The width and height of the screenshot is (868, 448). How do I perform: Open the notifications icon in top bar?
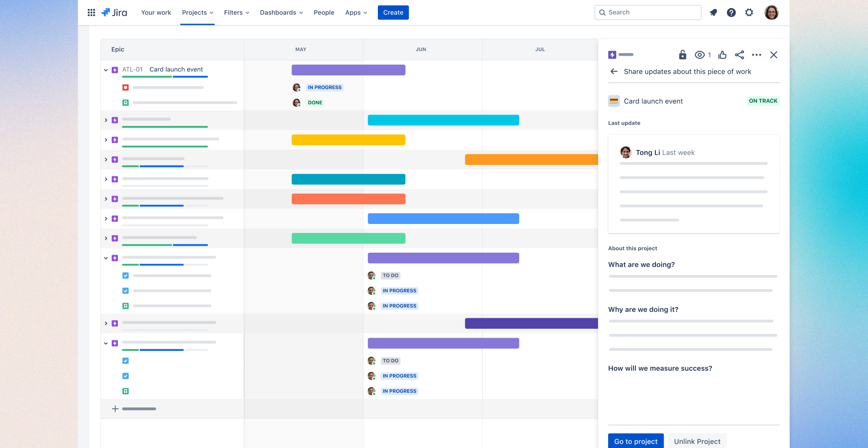(713, 13)
